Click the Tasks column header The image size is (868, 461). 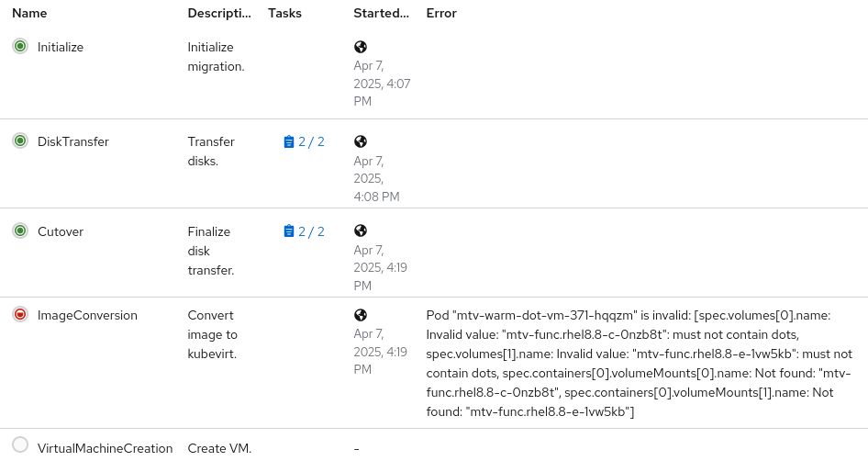pyautogui.click(x=284, y=14)
